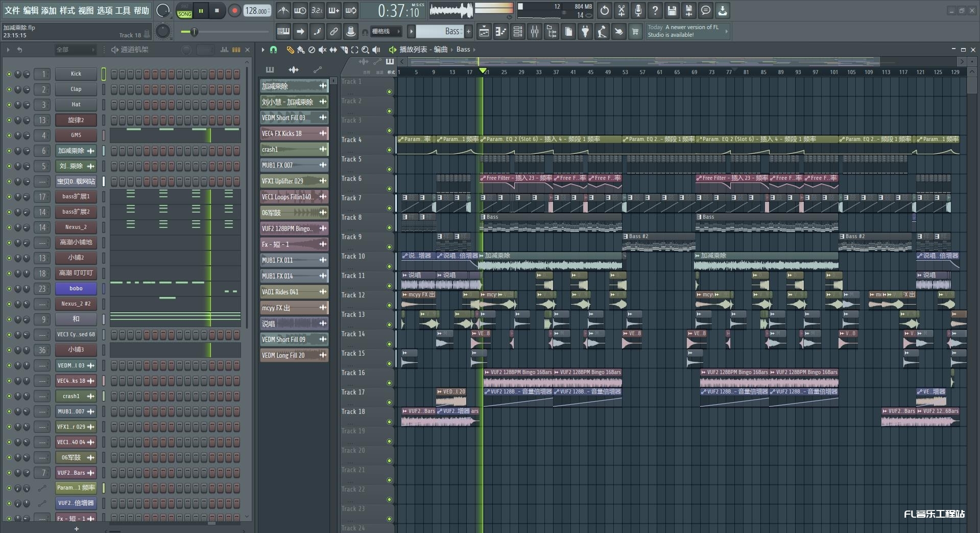Mute the Kick channel green light
The width and height of the screenshot is (980, 533).
point(9,74)
